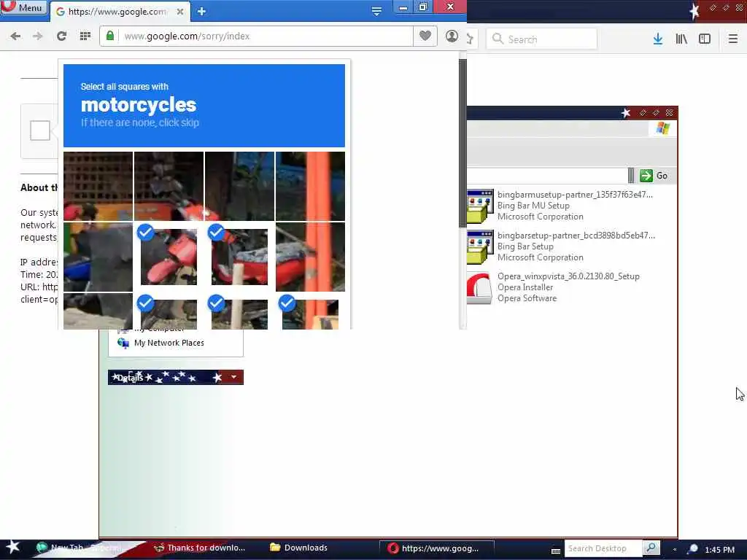Open Opera's tab menu icon

pos(376,12)
